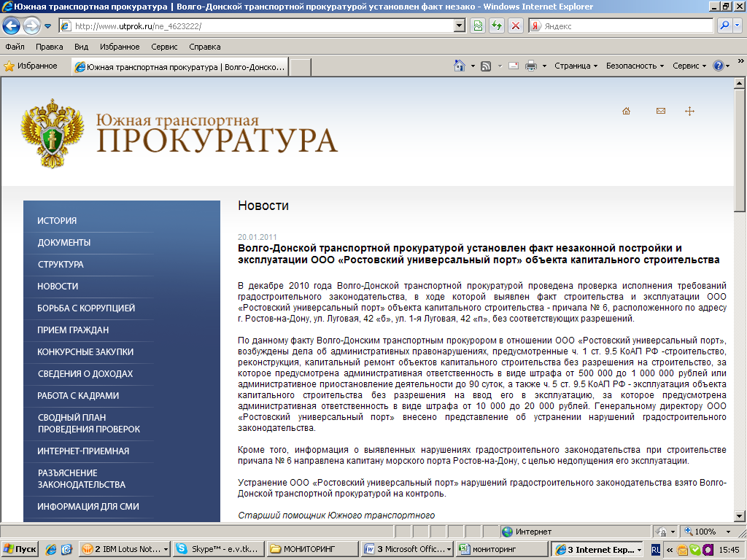The height and width of the screenshot is (560, 747).
Task: Click the sitemap cross icon in header
Action: 689,112
